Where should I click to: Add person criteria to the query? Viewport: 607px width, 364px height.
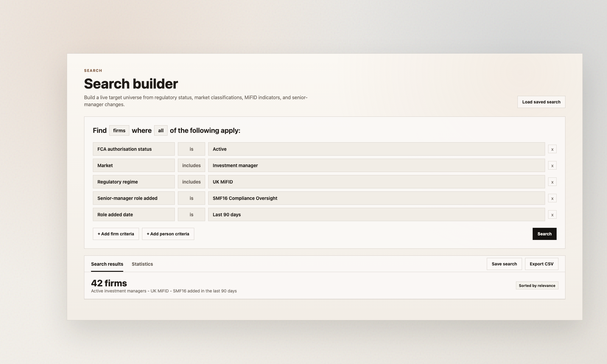pyautogui.click(x=168, y=234)
